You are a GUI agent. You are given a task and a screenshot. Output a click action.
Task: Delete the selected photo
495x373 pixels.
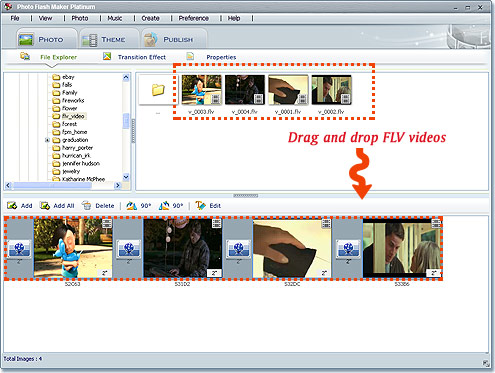click(98, 206)
